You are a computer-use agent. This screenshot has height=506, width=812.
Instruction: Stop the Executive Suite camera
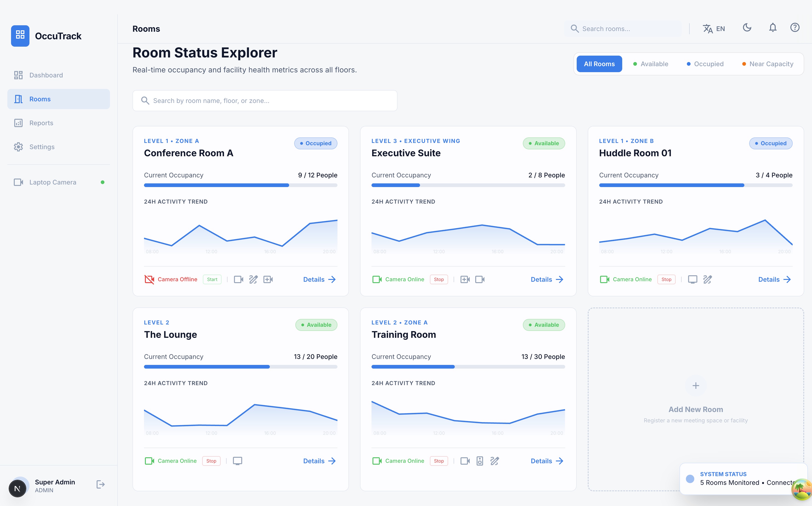[439, 279]
